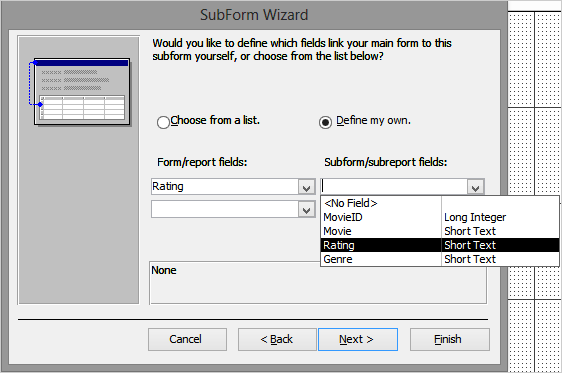The width and height of the screenshot is (562, 373).
Task: Proceed with the Next button
Action: (358, 339)
